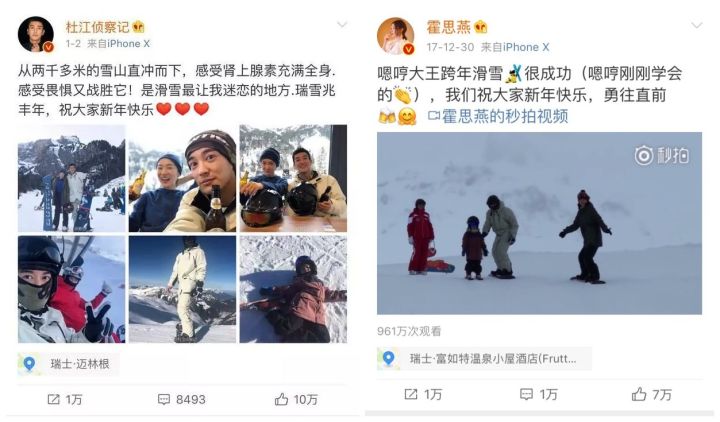The width and height of the screenshot is (720, 422).
Task: Open comments on 霍思燕's post
Action: click(526, 394)
